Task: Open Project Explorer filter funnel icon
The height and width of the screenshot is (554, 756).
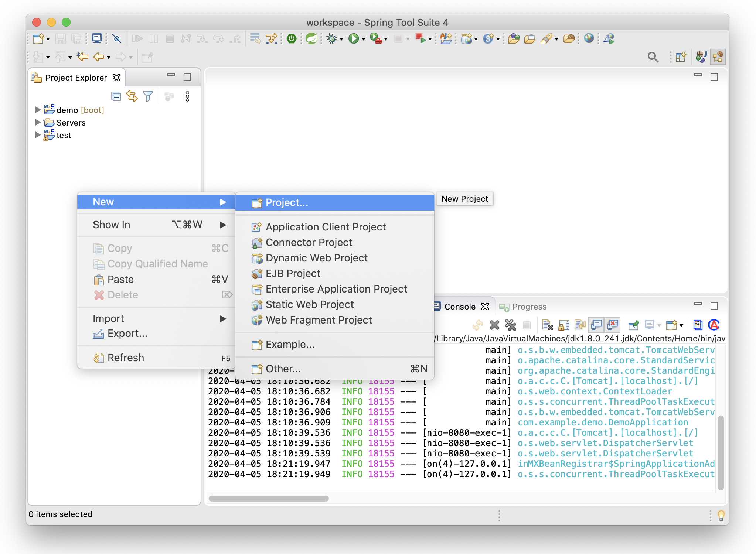Action: click(x=148, y=97)
